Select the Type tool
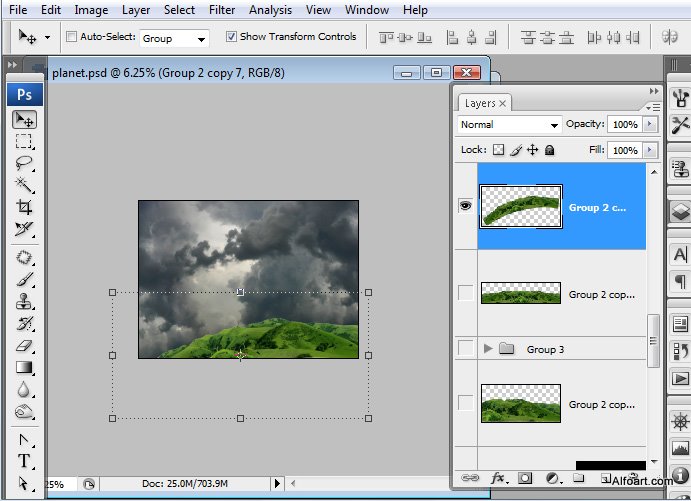Screen dimensions: 691x501 click(24, 461)
